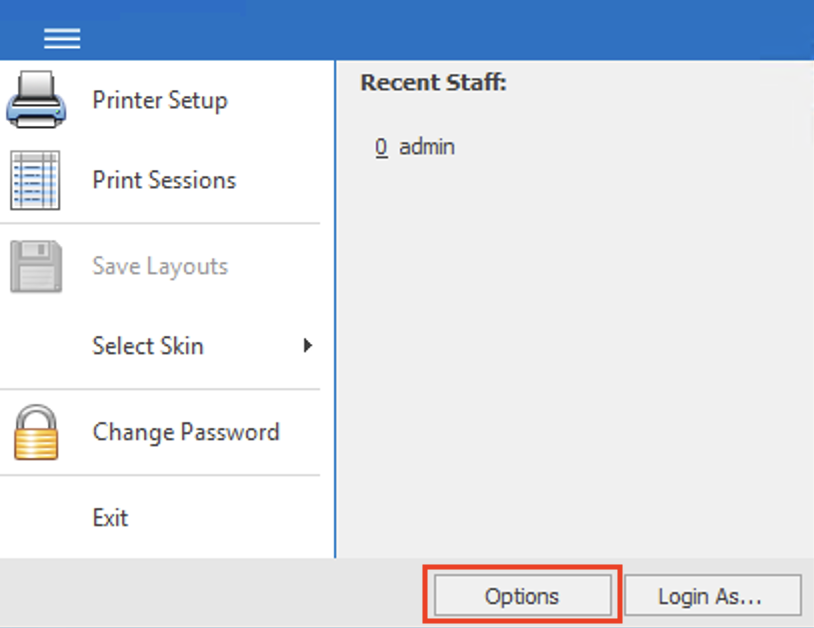Click the padlock icon for Change Password
This screenshot has height=628, width=814.
click(x=37, y=431)
